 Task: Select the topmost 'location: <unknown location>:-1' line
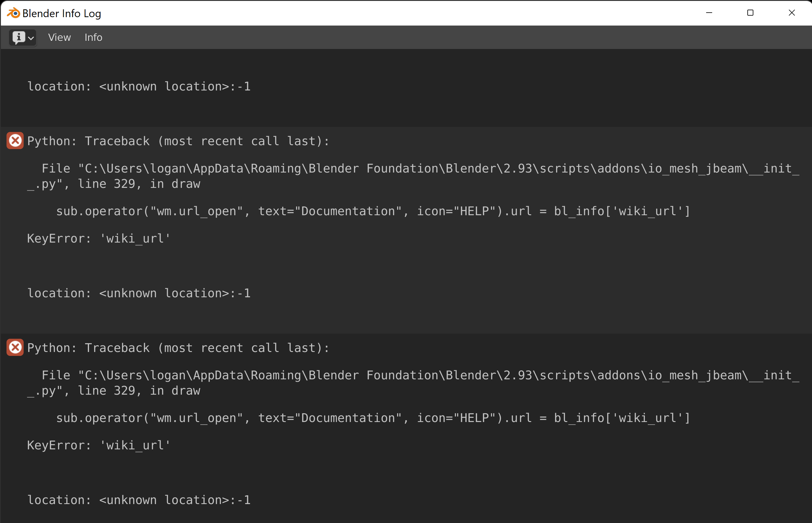(x=139, y=87)
